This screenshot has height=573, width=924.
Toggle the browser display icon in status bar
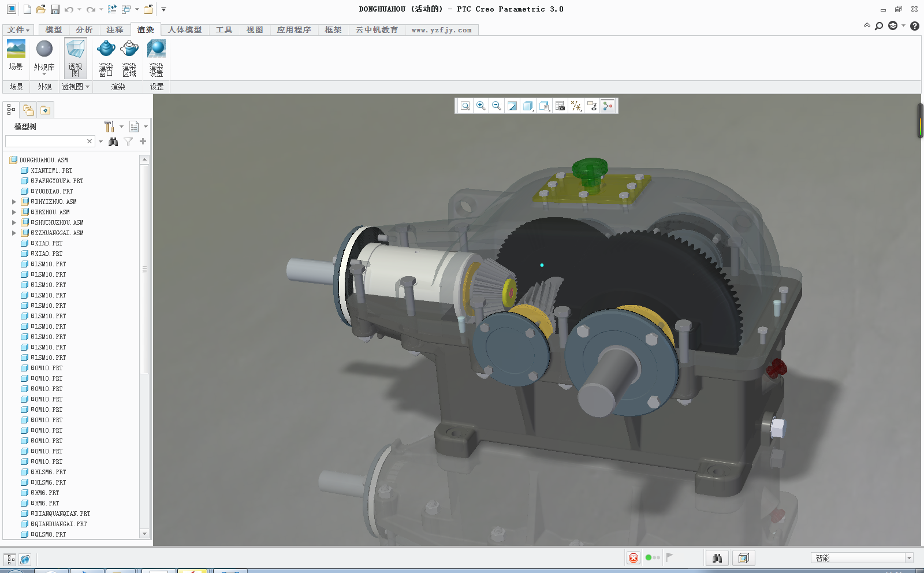pos(25,559)
